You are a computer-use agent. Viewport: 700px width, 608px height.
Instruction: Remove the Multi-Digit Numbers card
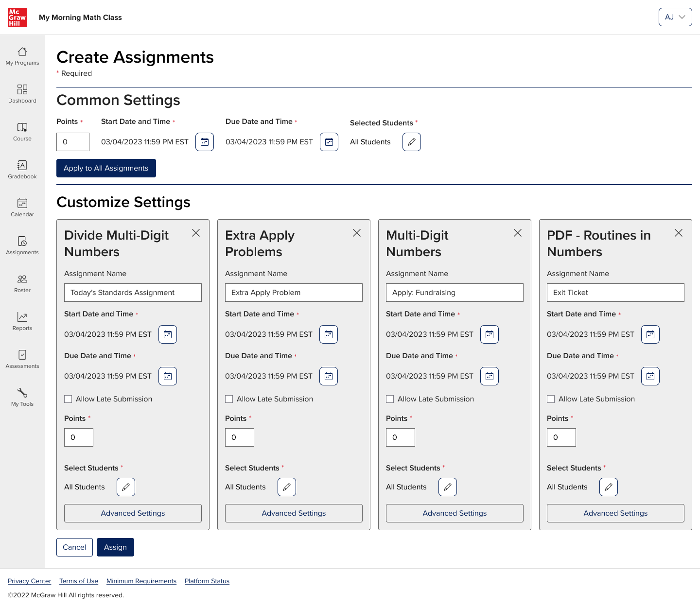tap(518, 233)
